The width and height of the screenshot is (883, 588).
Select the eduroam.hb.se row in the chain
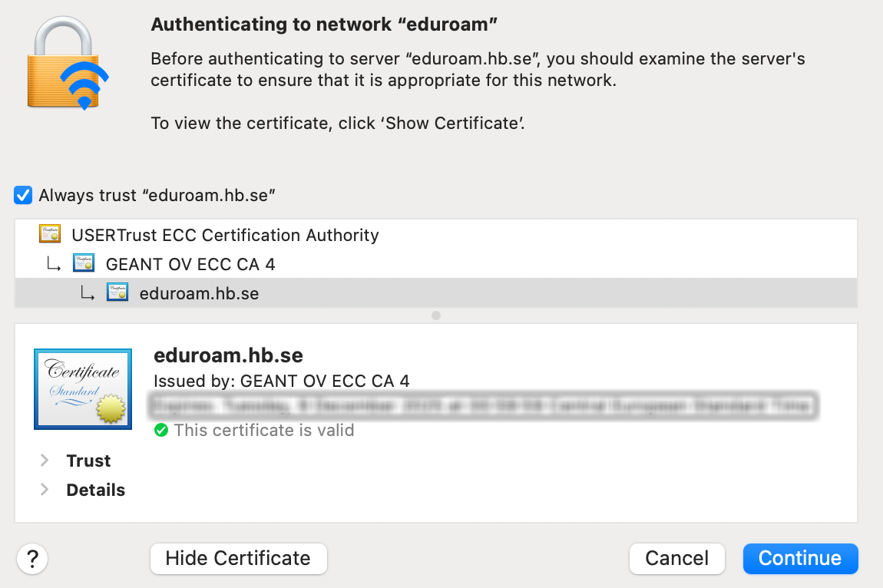(199, 293)
